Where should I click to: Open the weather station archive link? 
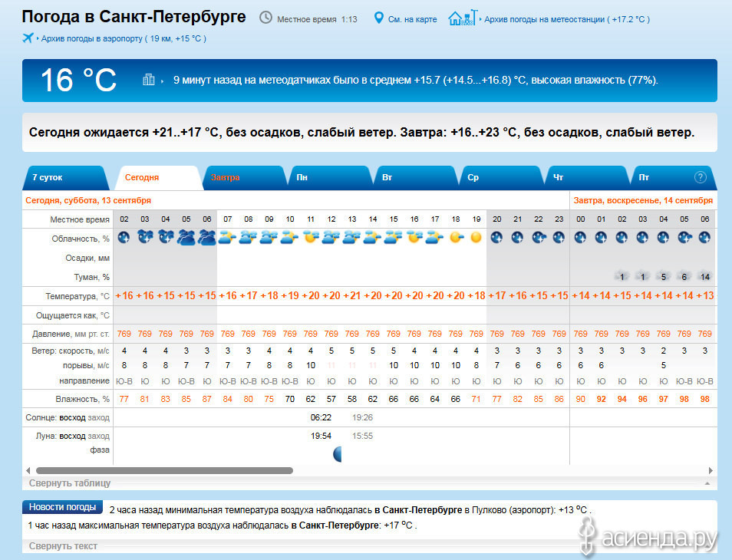coord(567,20)
